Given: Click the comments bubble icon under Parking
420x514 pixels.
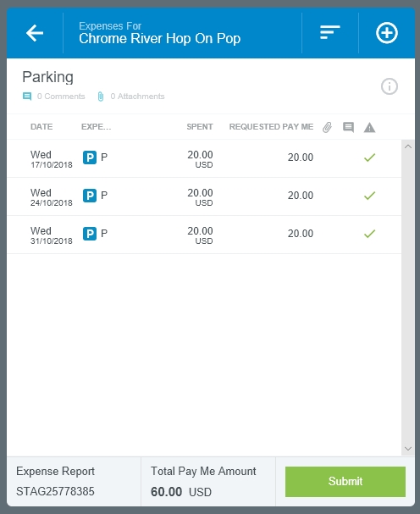Looking at the screenshot, I should [x=27, y=97].
